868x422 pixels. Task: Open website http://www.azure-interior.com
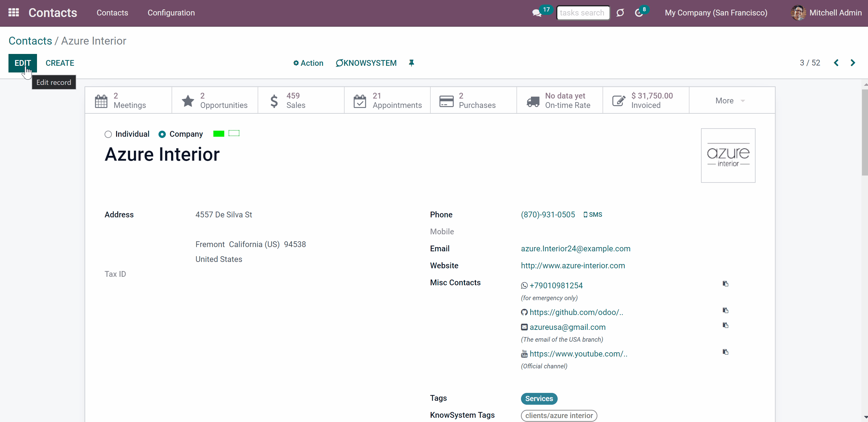[573, 266]
